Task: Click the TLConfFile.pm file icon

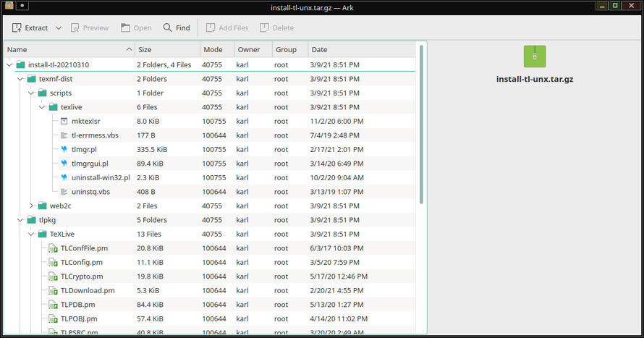Action: click(x=53, y=248)
